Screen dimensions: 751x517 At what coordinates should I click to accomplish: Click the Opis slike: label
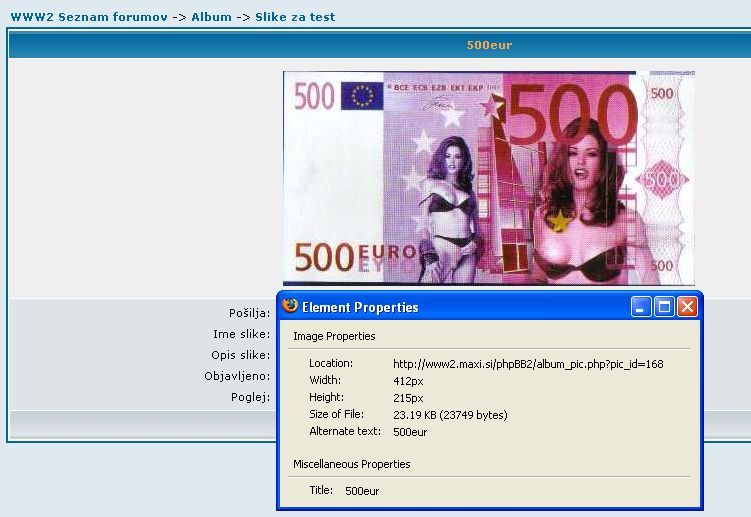click(241, 355)
